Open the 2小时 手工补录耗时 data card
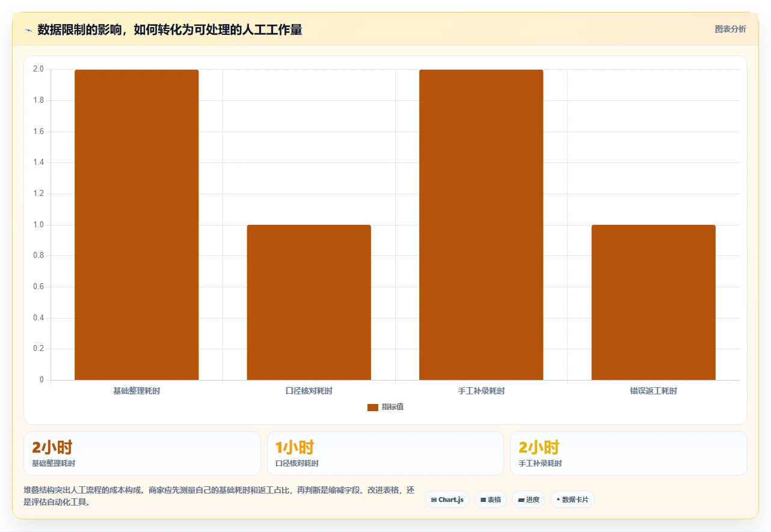The height and width of the screenshot is (532, 771). click(x=628, y=453)
